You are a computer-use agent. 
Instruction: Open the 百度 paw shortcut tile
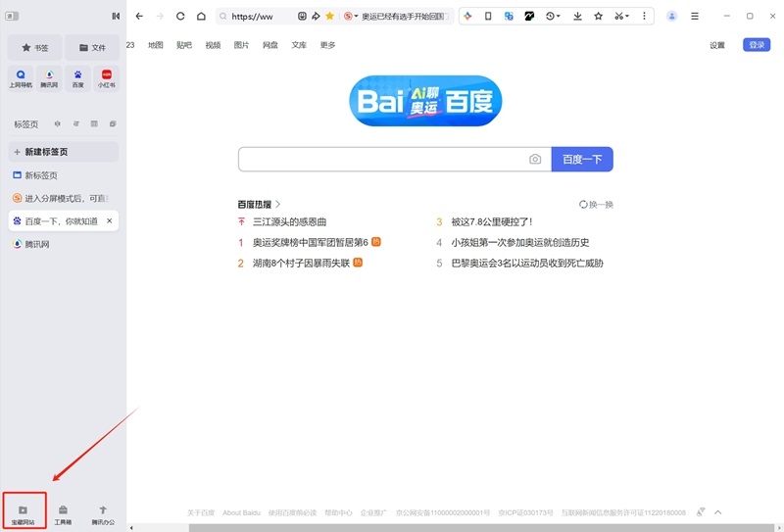[x=78, y=78]
